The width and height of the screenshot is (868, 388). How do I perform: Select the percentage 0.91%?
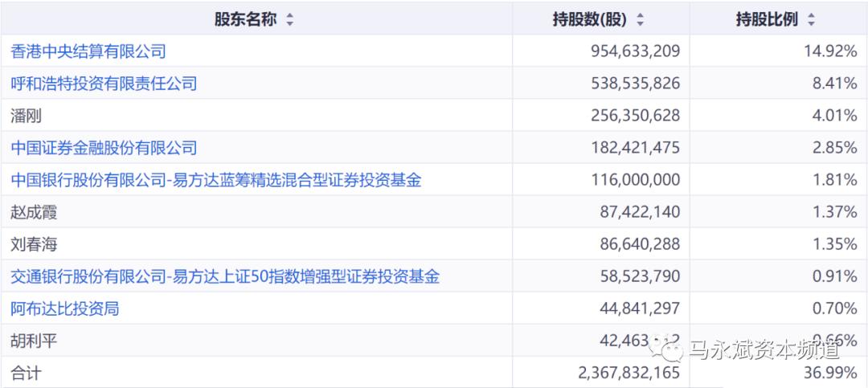pos(833,276)
